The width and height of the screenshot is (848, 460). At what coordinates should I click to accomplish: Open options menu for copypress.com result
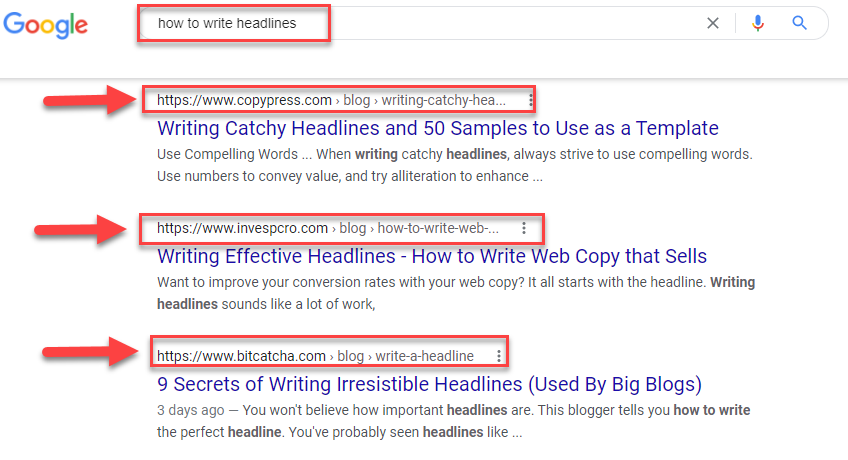tap(531, 100)
